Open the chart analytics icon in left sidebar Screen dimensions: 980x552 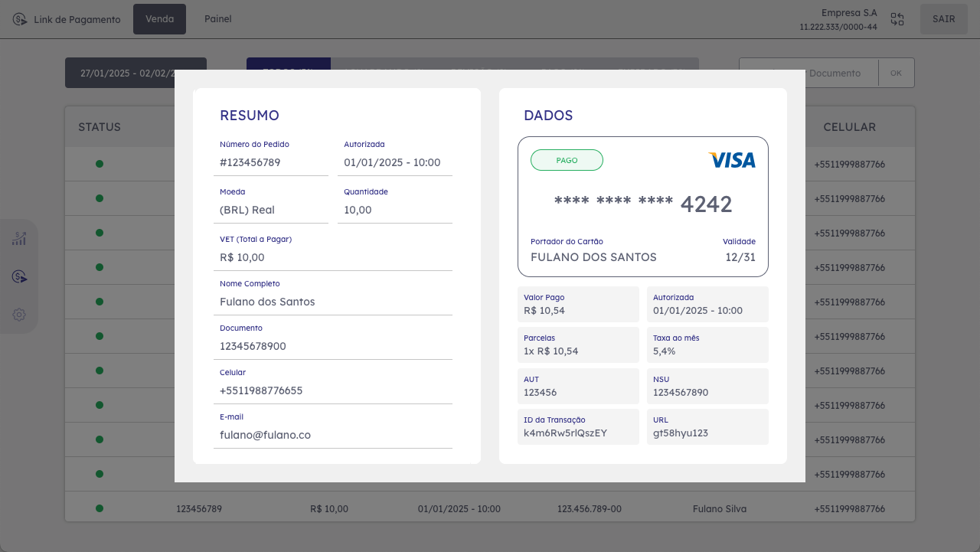pos(19,239)
